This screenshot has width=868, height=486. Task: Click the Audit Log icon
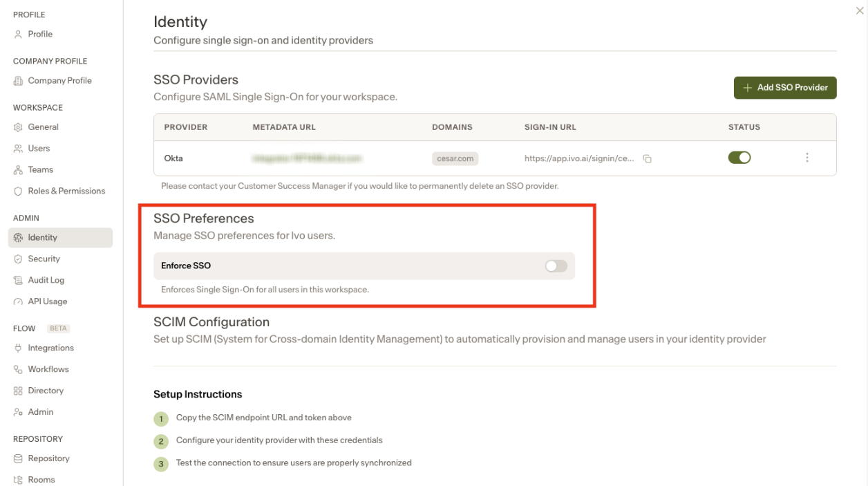pyautogui.click(x=18, y=281)
